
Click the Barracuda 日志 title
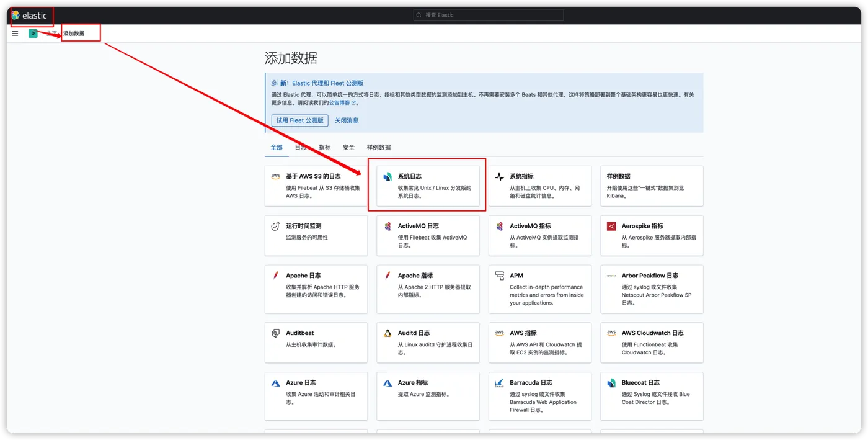pyautogui.click(x=531, y=383)
